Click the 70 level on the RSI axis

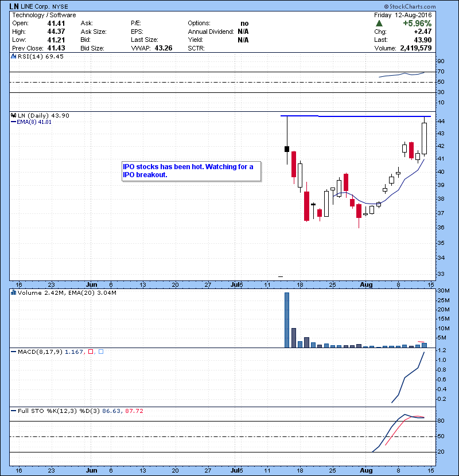441,72
